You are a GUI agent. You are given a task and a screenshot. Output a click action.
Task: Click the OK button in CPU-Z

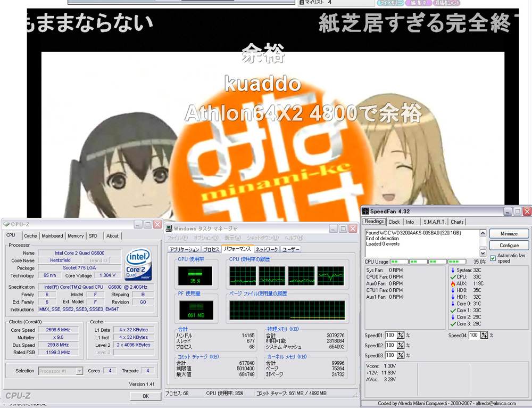(146, 396)
